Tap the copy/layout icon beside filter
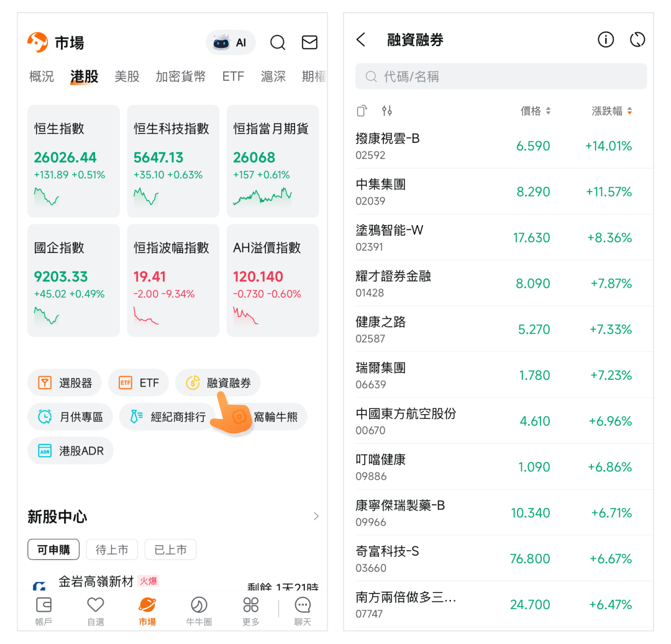The width and height of the screenshot is (671, 644). pos(362,111)
